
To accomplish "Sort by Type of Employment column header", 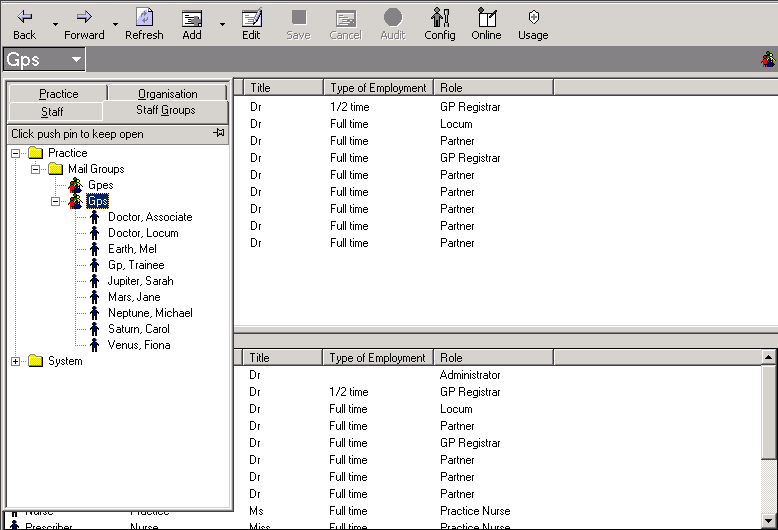I will (378, 88).
